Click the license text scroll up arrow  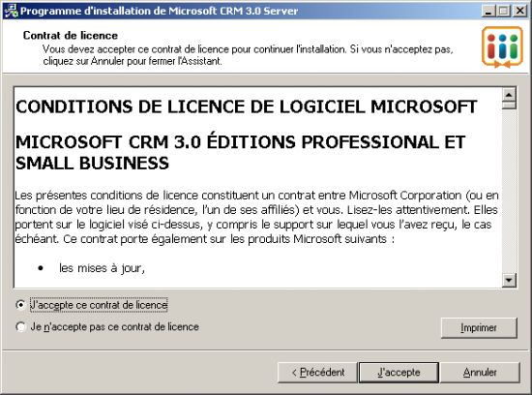click(509, 95)
